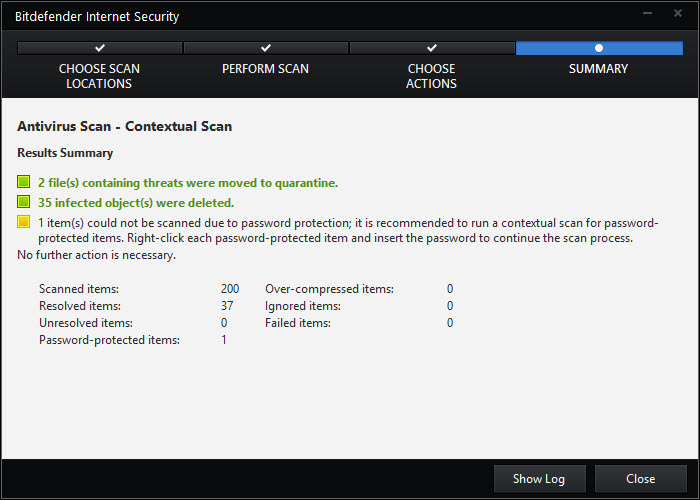700x500 pixels.
Task: Click the 'Over-compressed items:' label
Action: [x=329, y=289]
